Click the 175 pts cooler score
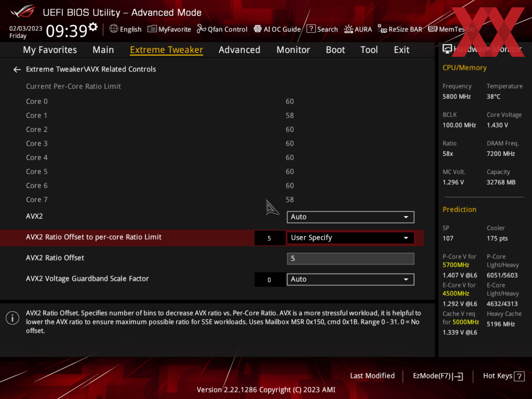 [x=497, y=238]
